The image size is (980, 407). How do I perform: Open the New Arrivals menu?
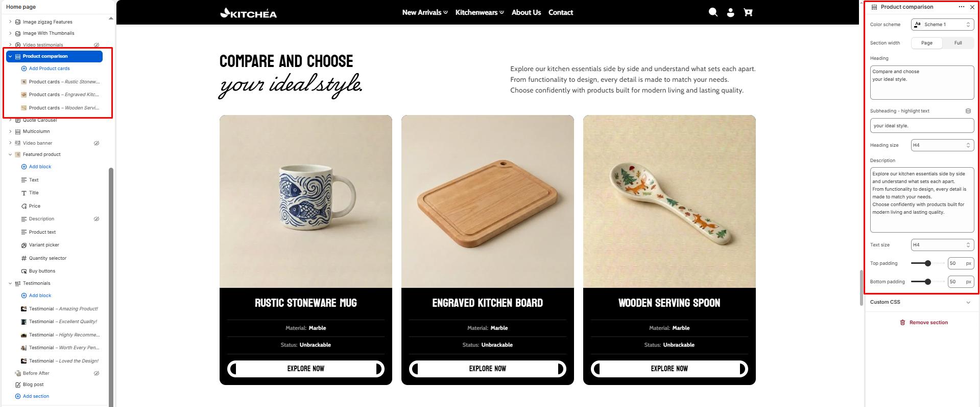tap(424, 12)
